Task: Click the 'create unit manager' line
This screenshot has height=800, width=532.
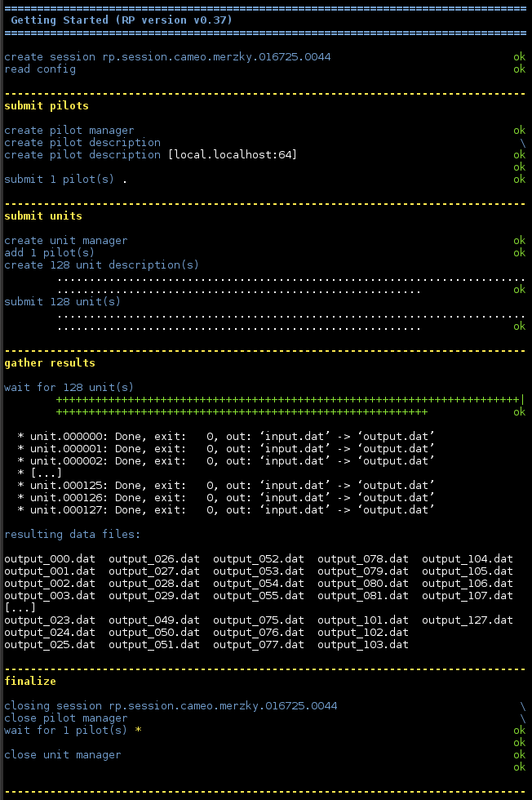Action: [x=66, y=240]
